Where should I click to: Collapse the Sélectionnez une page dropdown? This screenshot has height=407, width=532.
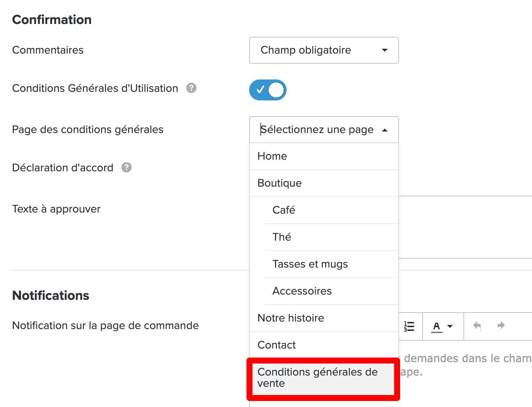click(x=324, y=130)
